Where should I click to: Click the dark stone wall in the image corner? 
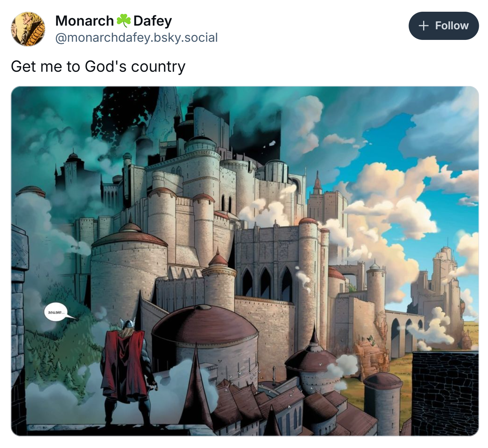click(x=445, y=392)
